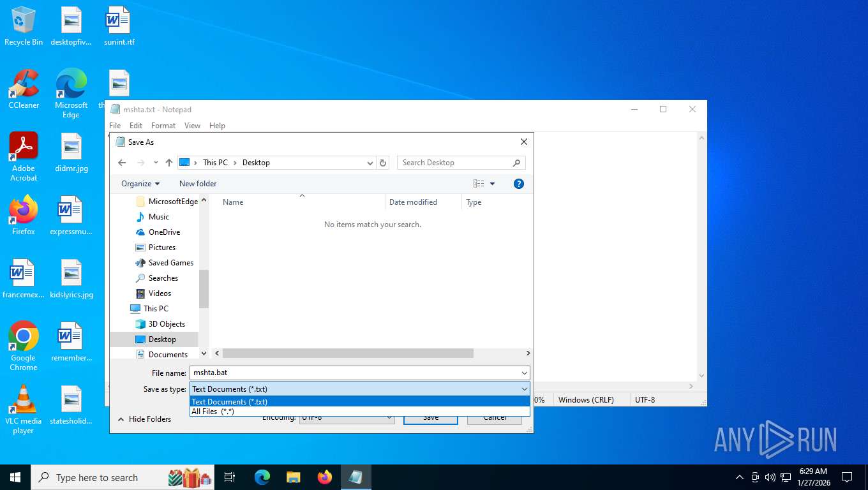Click Hide Folders toggle
This screenshot has height=490, width=868.
point(144,419)
